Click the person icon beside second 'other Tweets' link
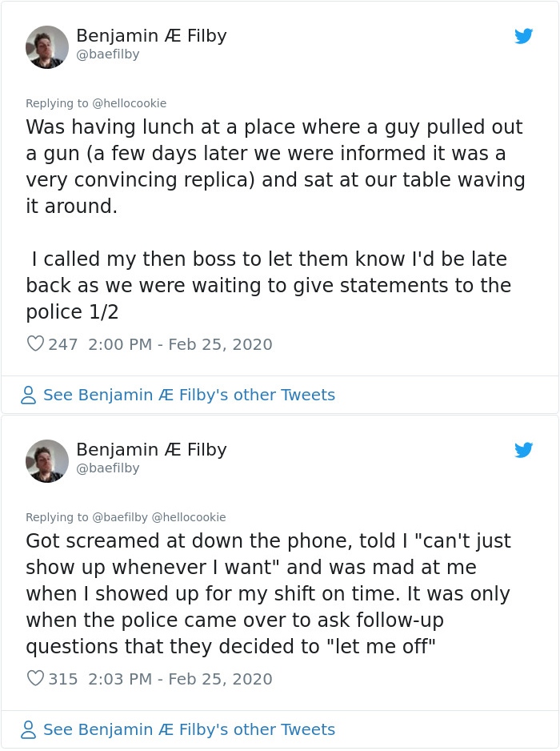 pyautogui.click(x=28, y=729)
